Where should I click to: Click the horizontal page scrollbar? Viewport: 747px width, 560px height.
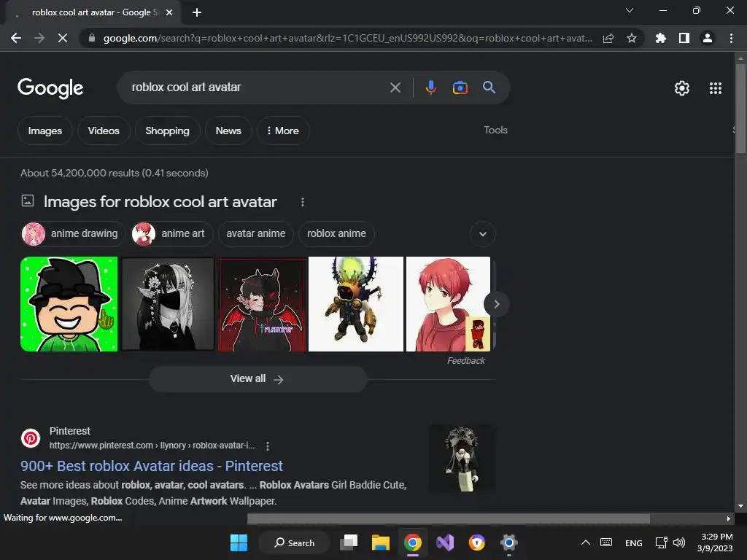[449, 518]
